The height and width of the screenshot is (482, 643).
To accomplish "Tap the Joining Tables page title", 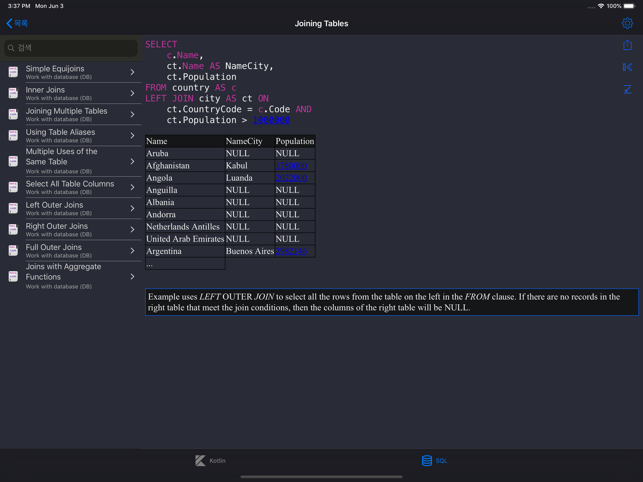I will point(322,23).
